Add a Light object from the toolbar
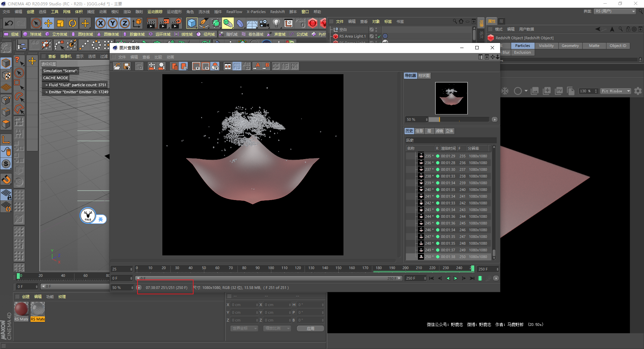 point(276,23)
